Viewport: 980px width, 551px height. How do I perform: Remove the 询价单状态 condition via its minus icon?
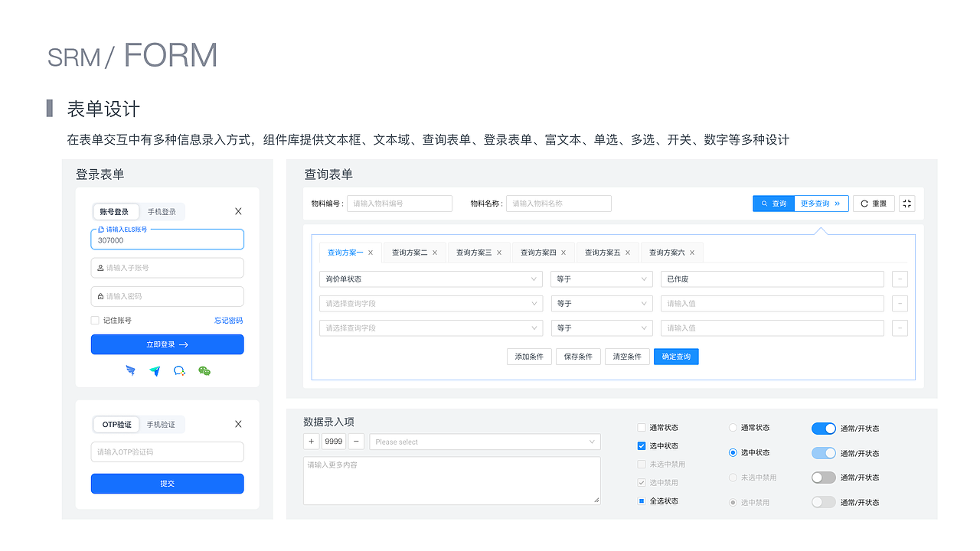click(900, 279)
